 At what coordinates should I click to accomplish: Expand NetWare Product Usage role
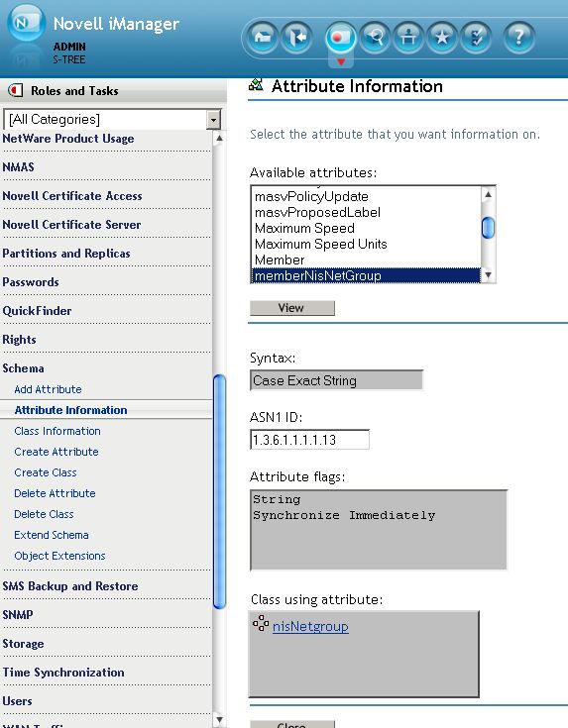tap(68, 139)
